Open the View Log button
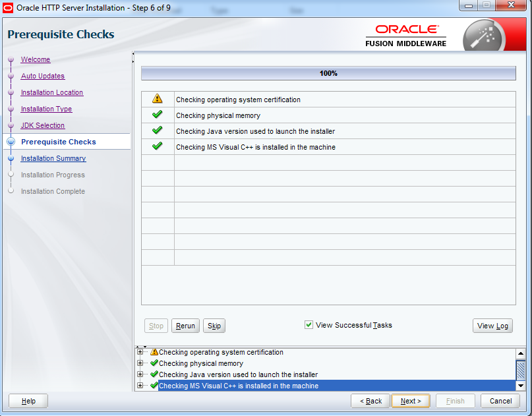Screen dimensions: 532x416 [x=492, y=326]
